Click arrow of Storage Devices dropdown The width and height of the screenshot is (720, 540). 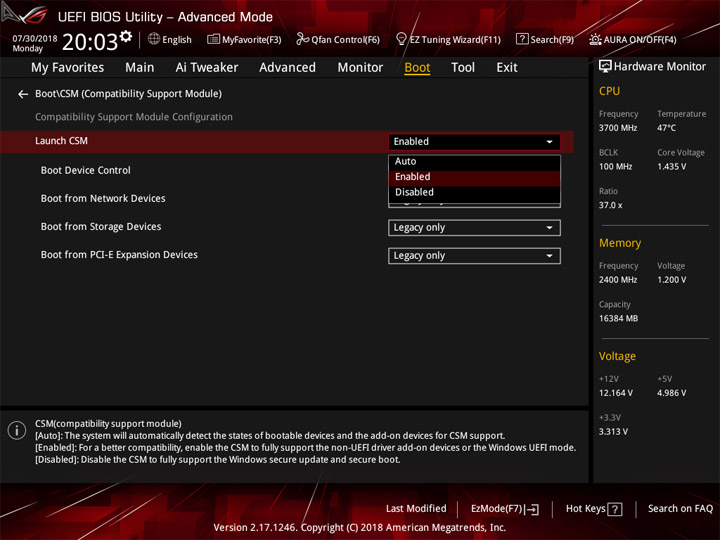point(549,228)
